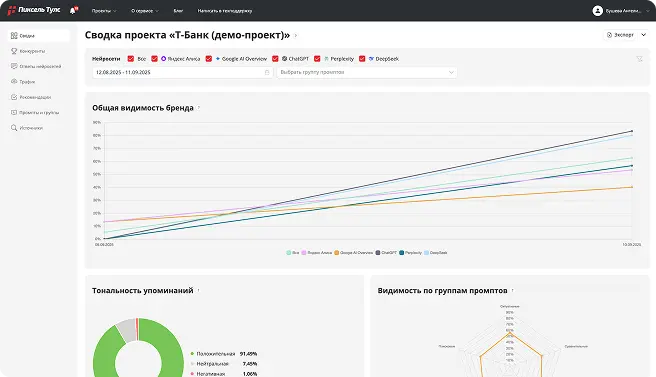Click the trophy icon for Конкуренты
656x377 pixels.
point(14,51)
